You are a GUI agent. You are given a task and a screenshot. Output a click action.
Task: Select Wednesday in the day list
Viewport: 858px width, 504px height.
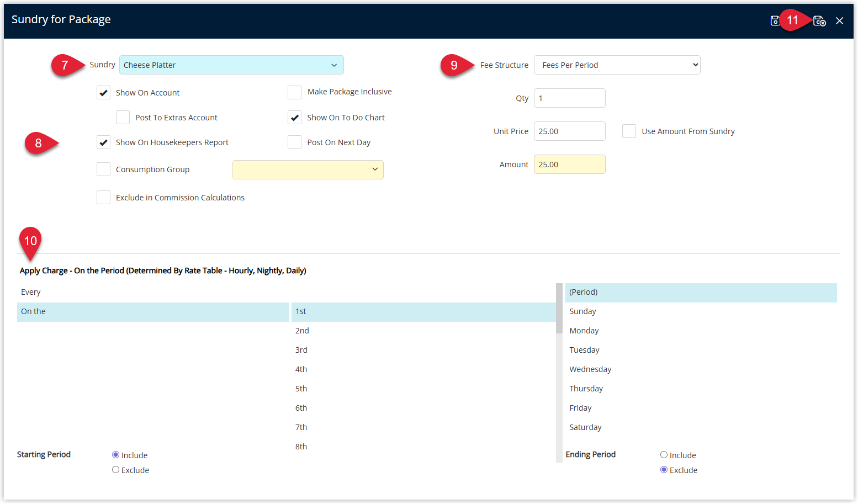tap(701, 370)
